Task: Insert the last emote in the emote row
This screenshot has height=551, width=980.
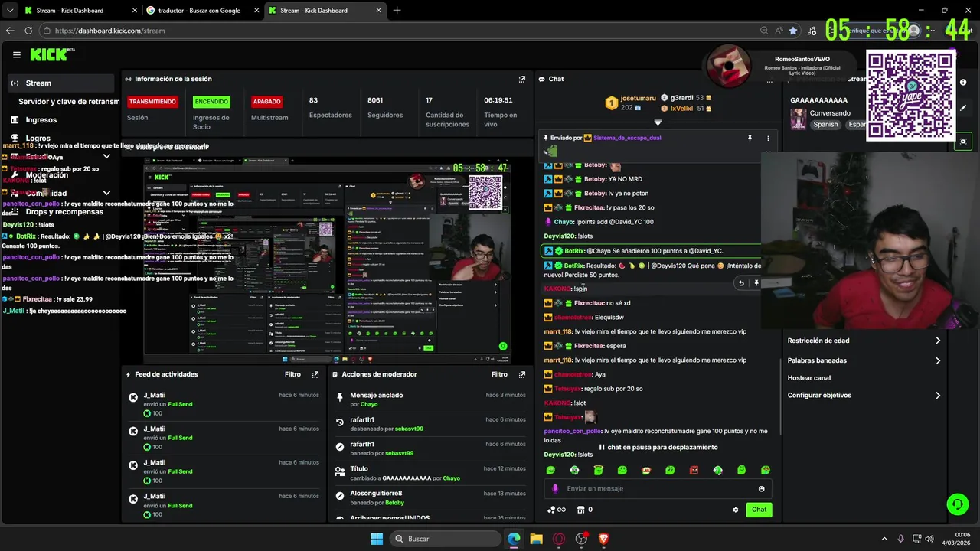Action: [x=765, y=470]
